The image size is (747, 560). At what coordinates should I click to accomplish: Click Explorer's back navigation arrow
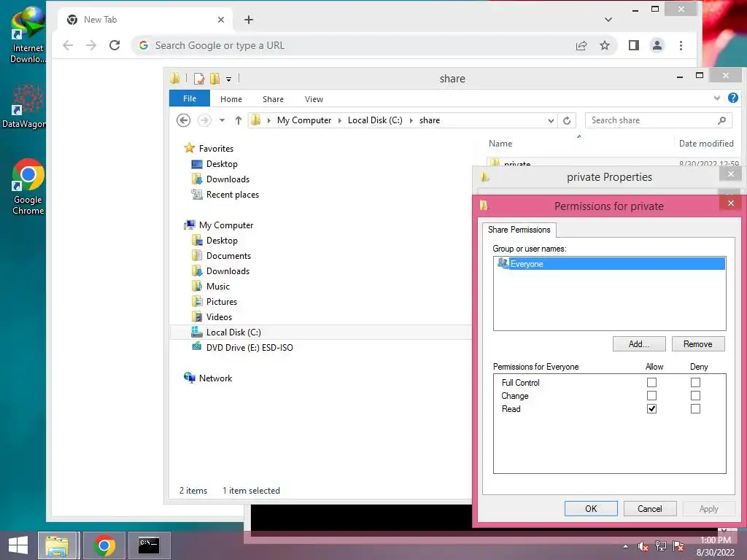(183, 120)
